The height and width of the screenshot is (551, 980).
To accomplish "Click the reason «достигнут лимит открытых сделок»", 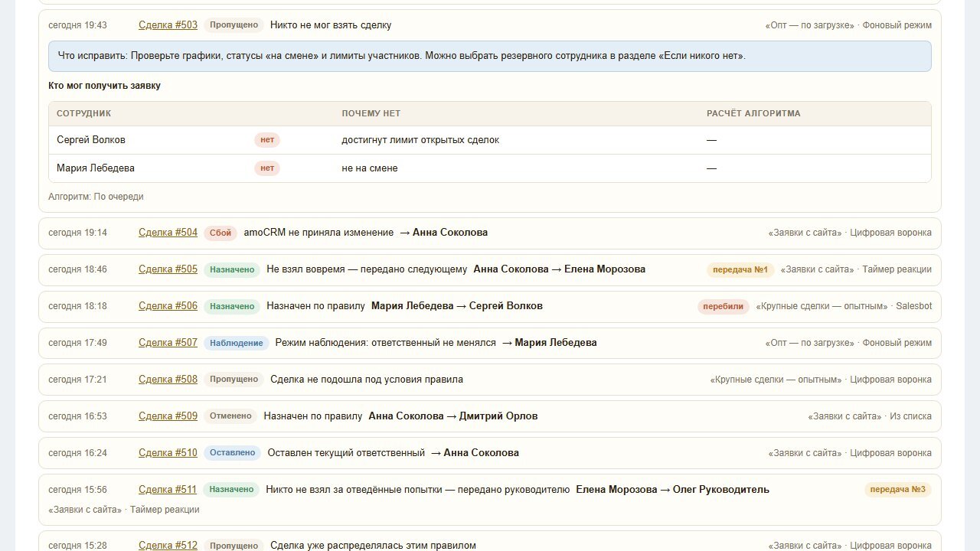I will (420, 140).
